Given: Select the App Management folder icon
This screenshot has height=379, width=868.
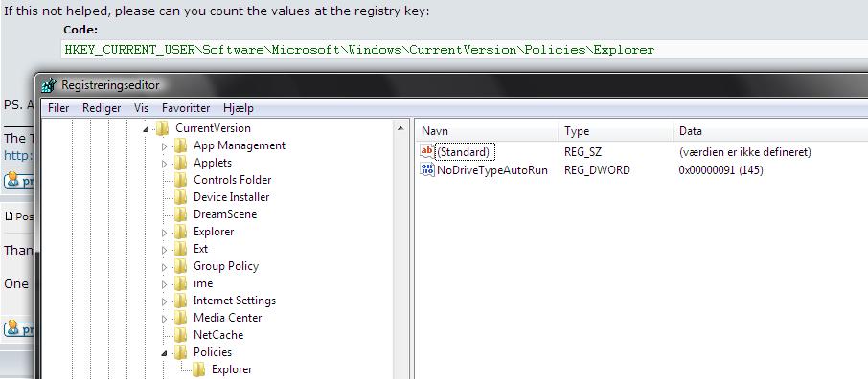Looking at the screenshot, I should click(180, 146).
